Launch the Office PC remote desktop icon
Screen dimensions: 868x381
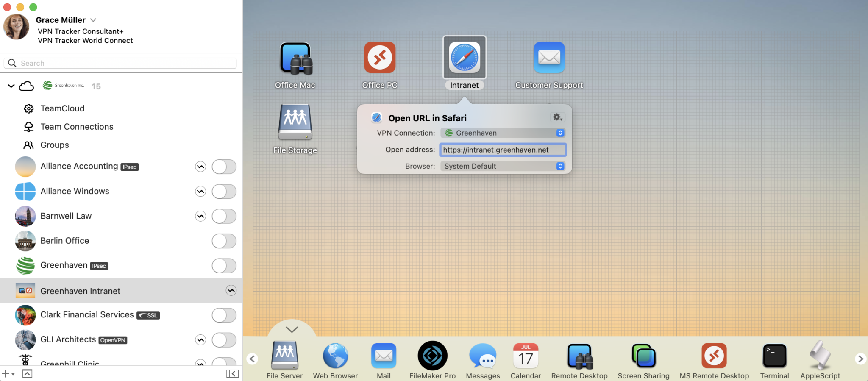point(379,58)
